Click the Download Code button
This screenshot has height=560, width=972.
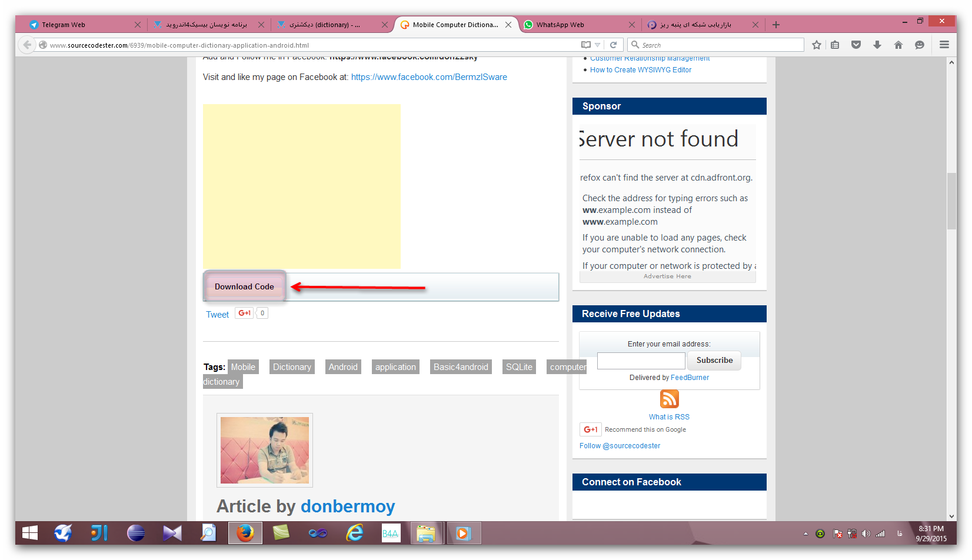[244, 287]
